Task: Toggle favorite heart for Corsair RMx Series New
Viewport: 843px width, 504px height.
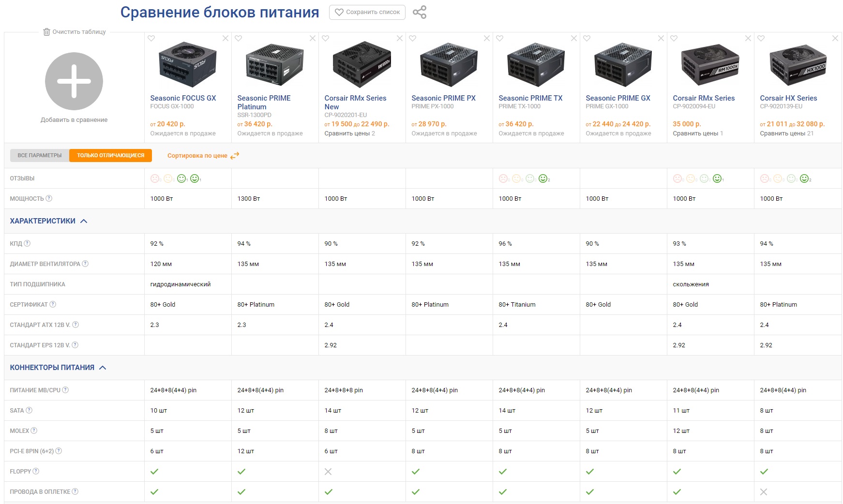Action: (x=326, y=38)
